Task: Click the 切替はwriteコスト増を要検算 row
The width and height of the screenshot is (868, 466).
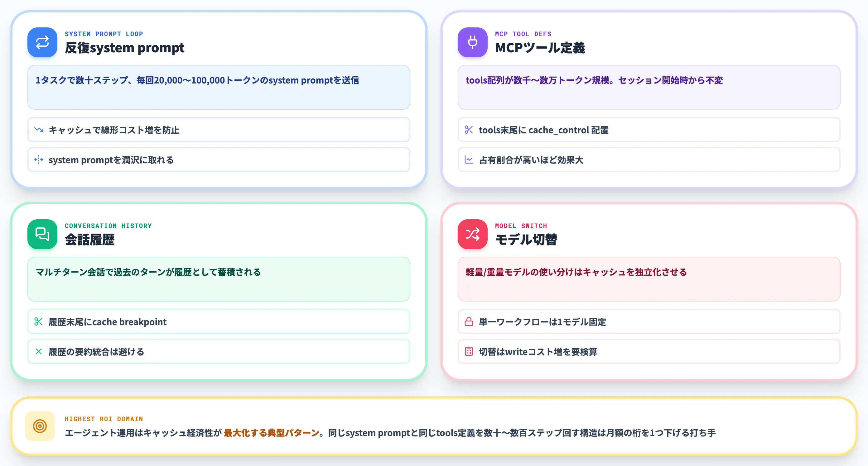Action: coord(649,351)
